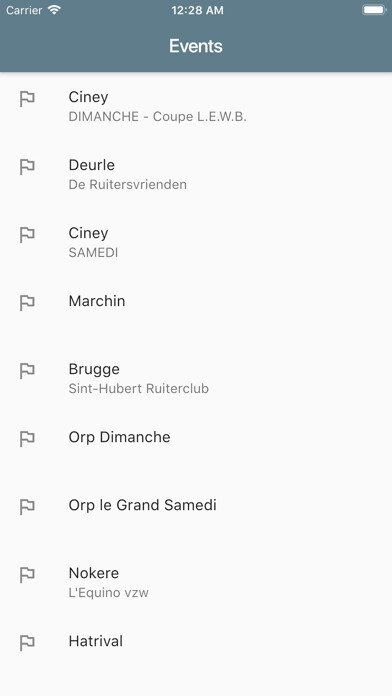The width and height of the screenshot is (392, 696).
Task: Tap the flag icon for Orp Dimanche
Action: pyautogui.click(x=27, y=439)
